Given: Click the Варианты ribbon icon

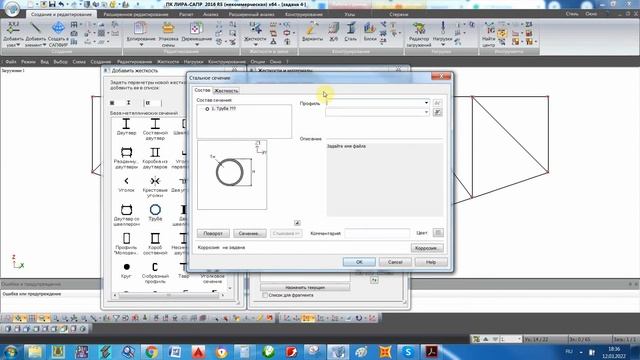Looking at the screenshot, I should 312,28.
